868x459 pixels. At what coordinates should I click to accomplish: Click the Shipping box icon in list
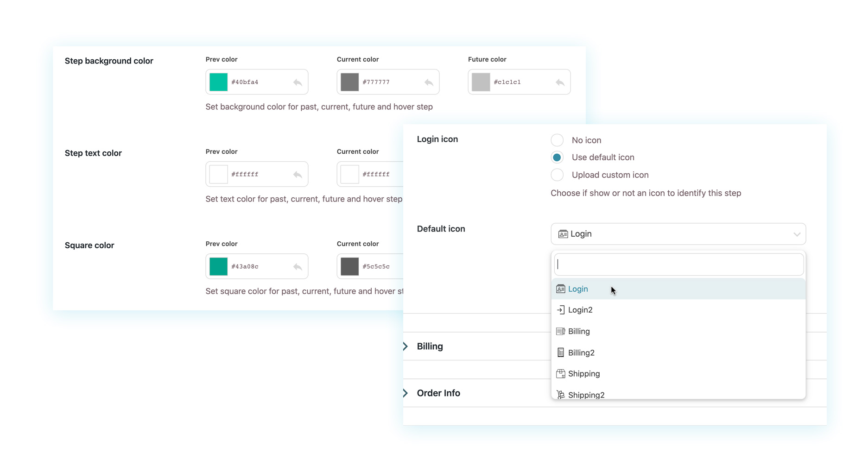click(560, 374)
